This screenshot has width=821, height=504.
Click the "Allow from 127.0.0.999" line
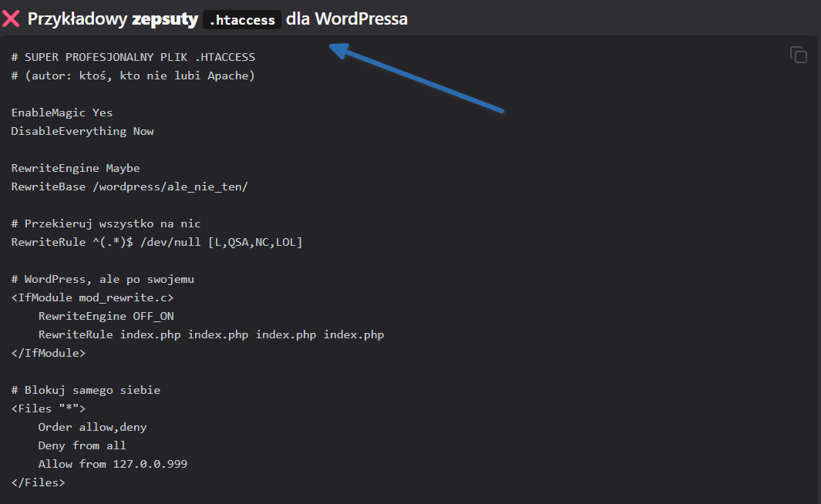click(113, 464)
